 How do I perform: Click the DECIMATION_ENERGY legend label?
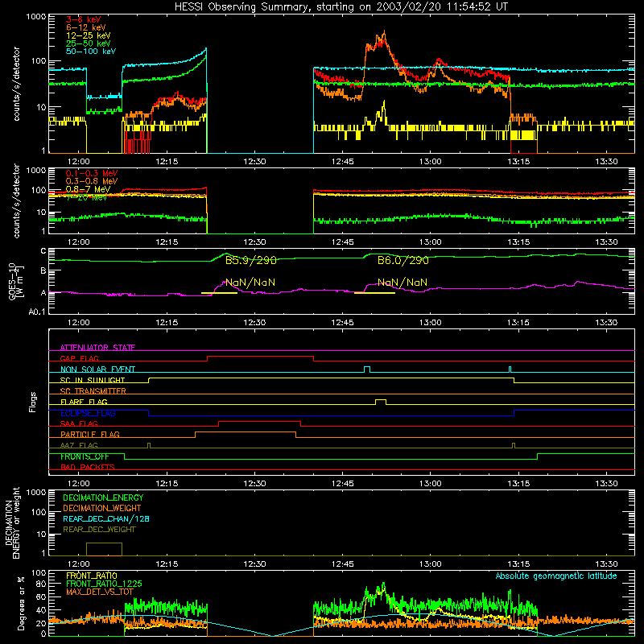click(x=103, y=497)
